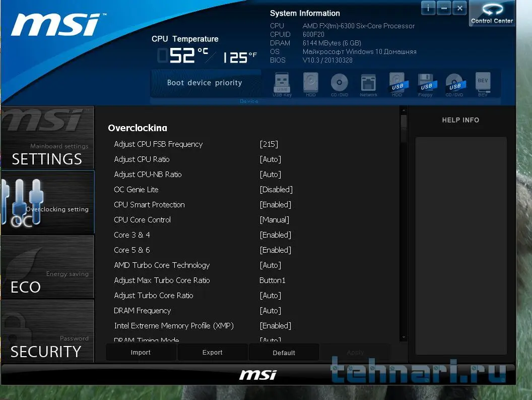Image resolution: width=532 pixels, height=400 pixels.
Task: Click the scrollbar up arrow
Action: click(404, 110)
